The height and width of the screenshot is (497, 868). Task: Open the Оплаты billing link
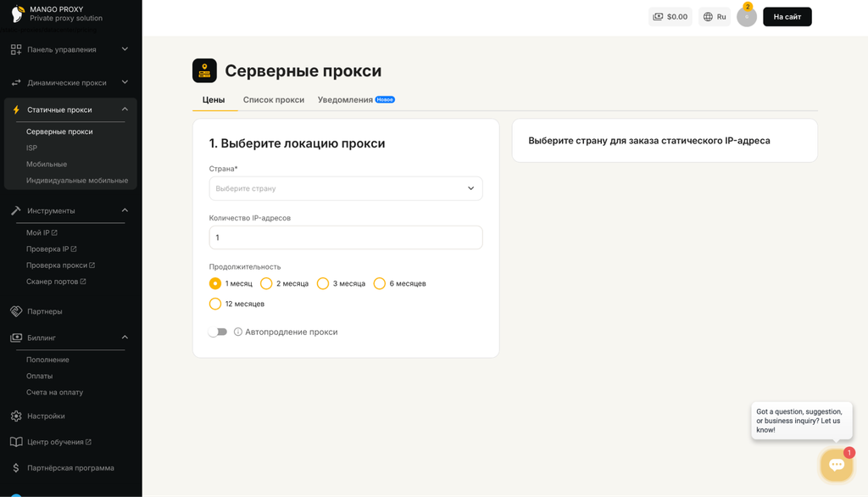(39, 377)
